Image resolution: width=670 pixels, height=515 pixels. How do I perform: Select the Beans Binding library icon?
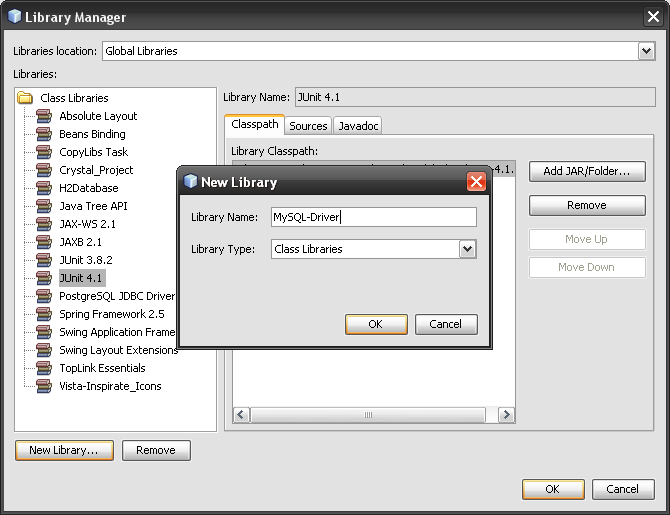44,134
